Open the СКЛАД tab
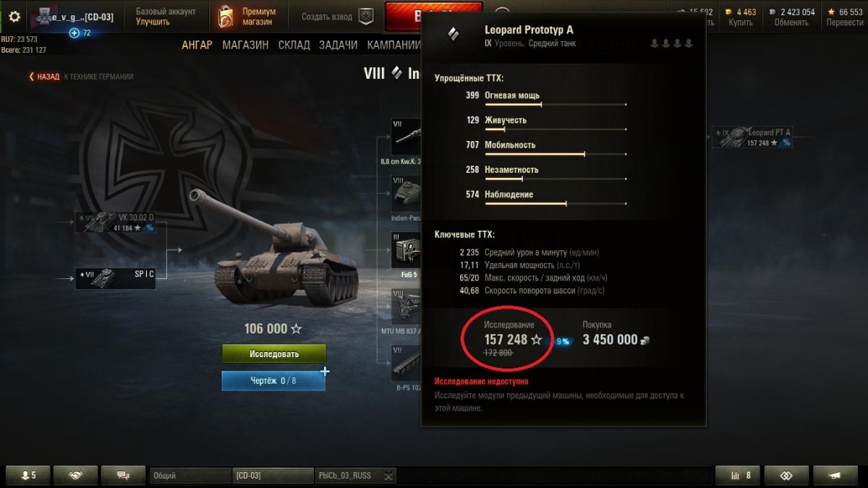The image size is (868, 488). click(x=294, y=45)
